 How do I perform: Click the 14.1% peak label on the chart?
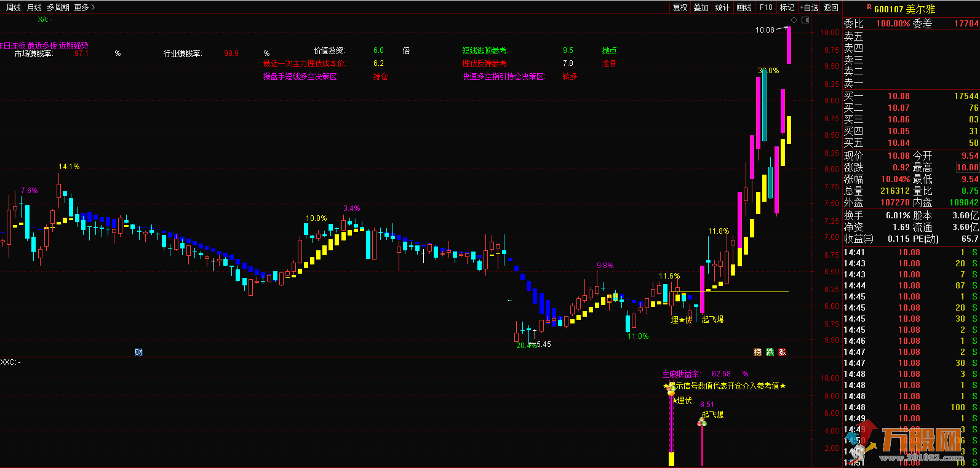coord(69,167)
